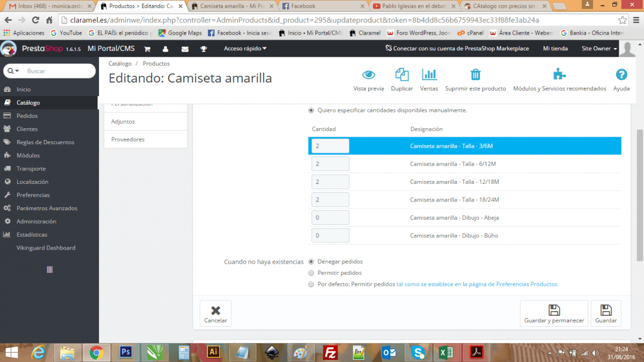The height and width of the screenshot is (362, 644).
Task: Open Ventas statistics chart icon
Action: coord(429,74)
